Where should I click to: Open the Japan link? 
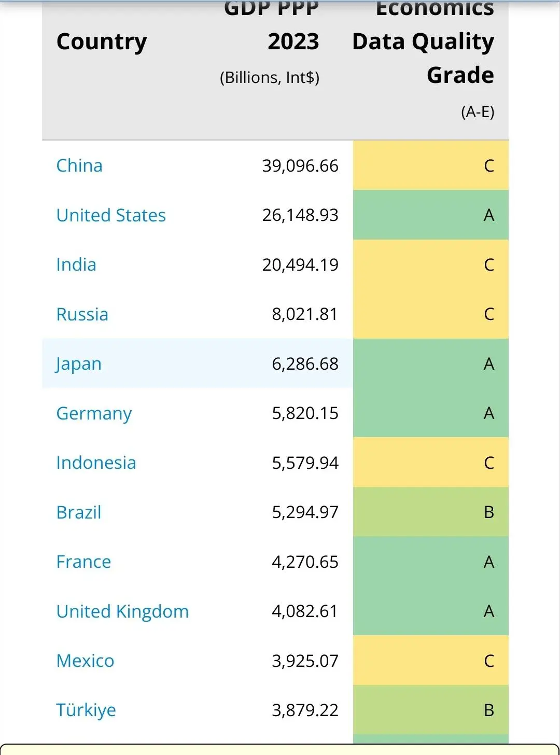(79, 364)
